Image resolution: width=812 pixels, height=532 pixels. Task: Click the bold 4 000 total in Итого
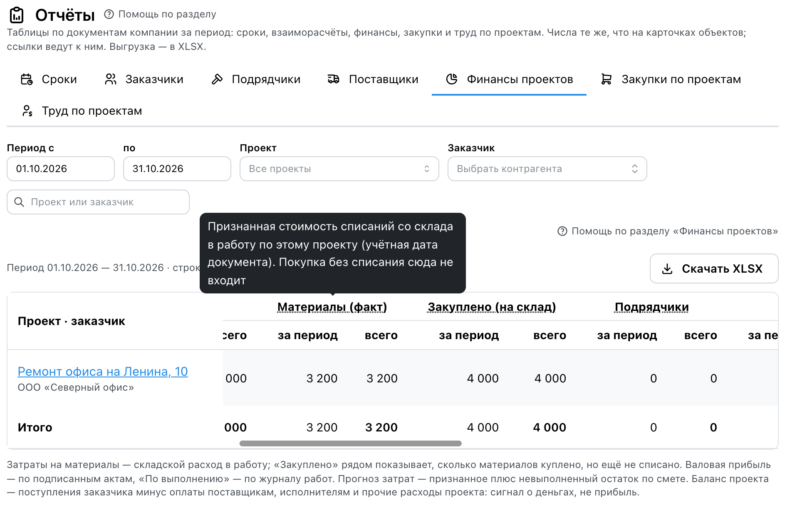click(x=550, y=427)
